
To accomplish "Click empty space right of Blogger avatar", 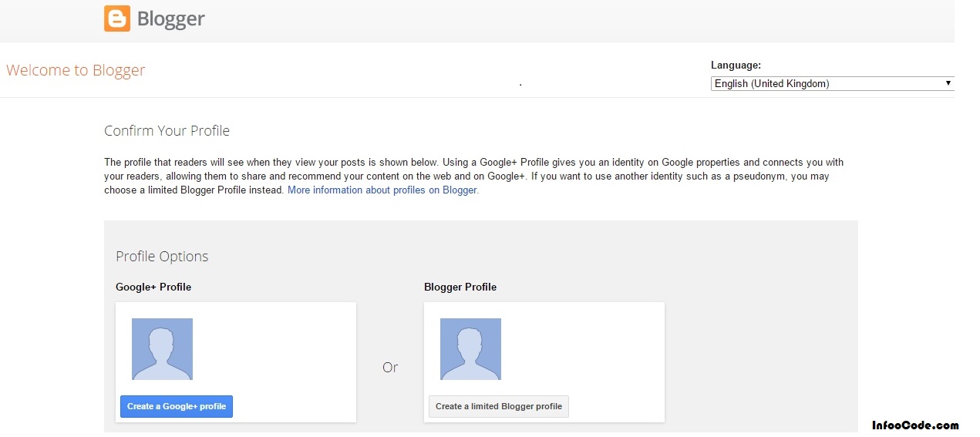I will (586, 349).
